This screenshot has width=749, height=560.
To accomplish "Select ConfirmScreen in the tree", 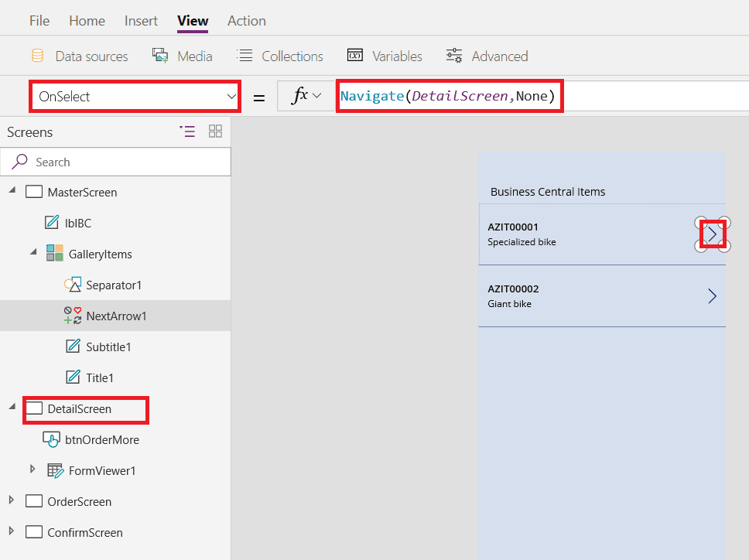I will [x=85, y=533].
